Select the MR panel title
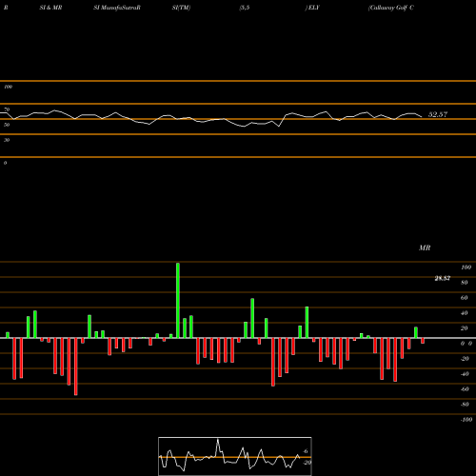 pos(425,248)
